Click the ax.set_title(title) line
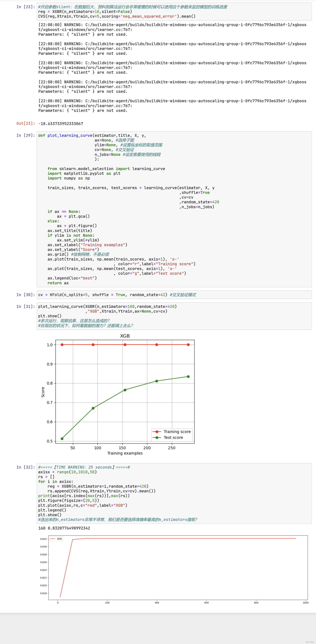Screen dimensions: 316x644 [70, 230]
